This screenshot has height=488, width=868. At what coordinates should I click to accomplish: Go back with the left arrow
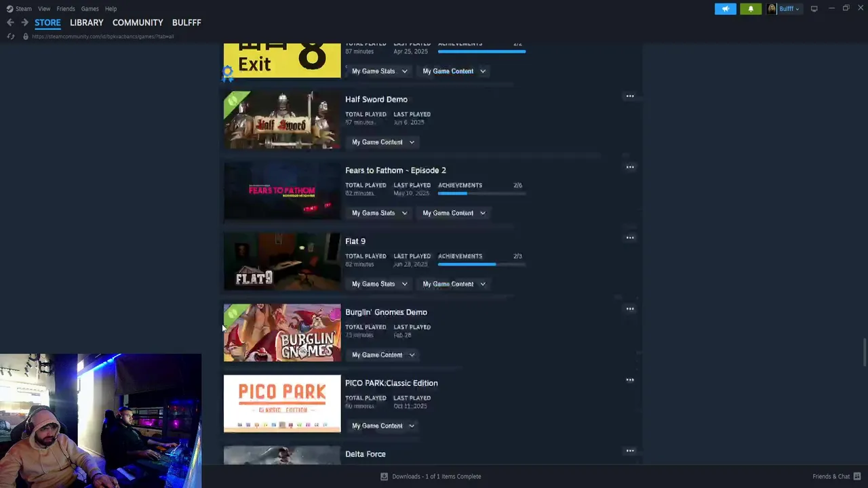pos(10,22)
